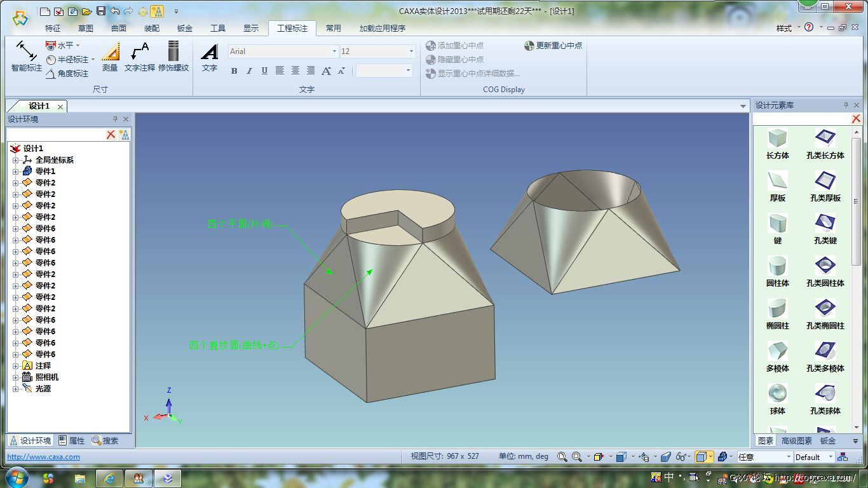The height and width of the screenshot is (488, 868).
Task: Click the 测量 measure tool icon
Action: (110, 55)
